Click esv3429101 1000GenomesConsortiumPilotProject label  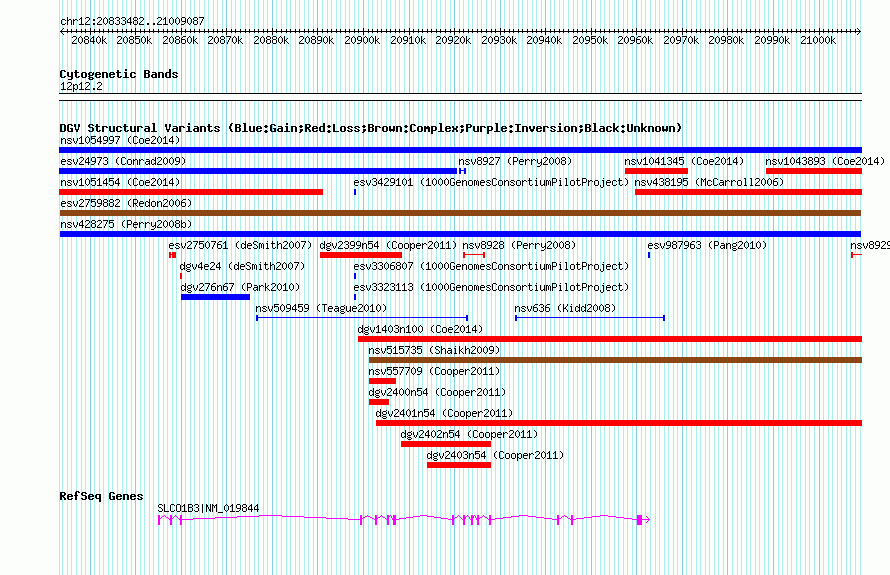pos(491,182)
